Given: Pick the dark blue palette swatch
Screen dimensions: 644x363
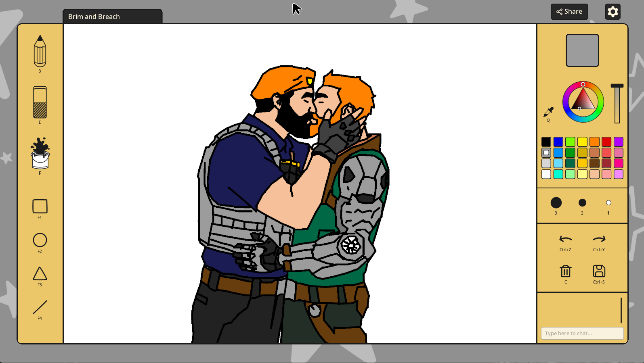Looking at the screenshot, I should click(558, 142).
